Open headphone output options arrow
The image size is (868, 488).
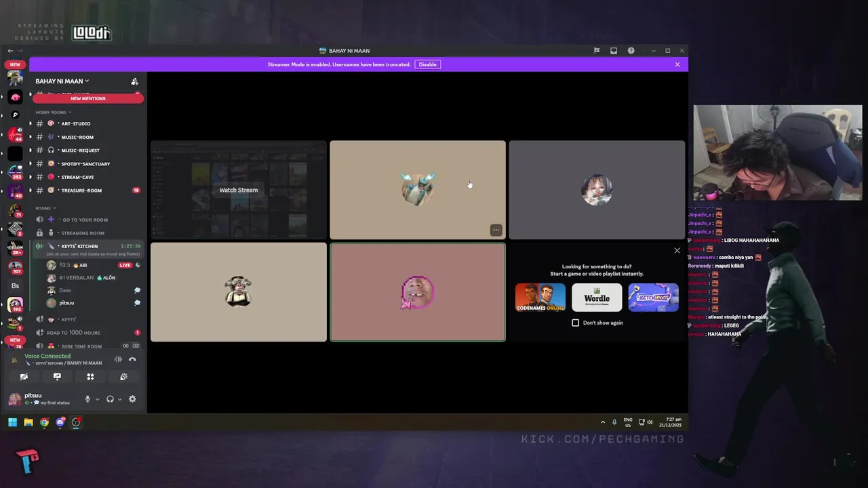[x=119, y=399]
